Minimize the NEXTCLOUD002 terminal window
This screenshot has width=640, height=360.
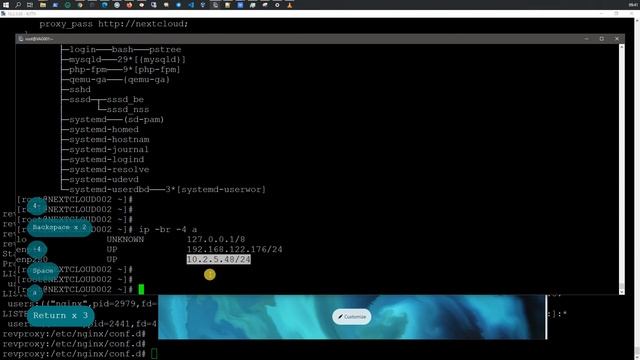click(587, 39)
